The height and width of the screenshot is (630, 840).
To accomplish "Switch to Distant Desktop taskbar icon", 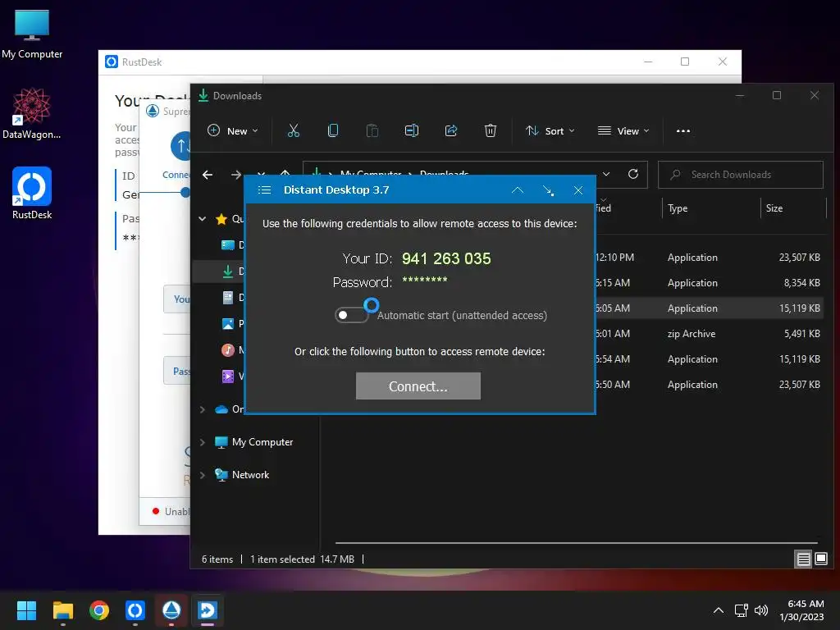I will (x=208, y=610).
